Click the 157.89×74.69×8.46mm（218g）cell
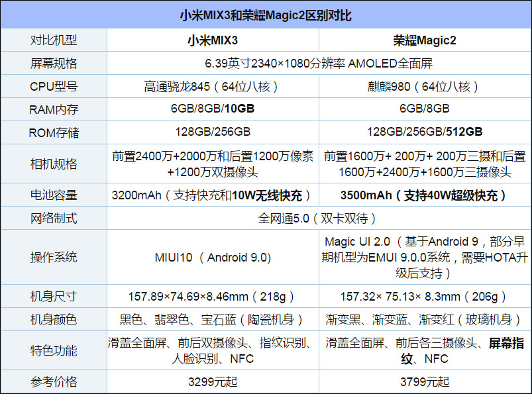Screen dimensions: 532x394 coord(213,297)
